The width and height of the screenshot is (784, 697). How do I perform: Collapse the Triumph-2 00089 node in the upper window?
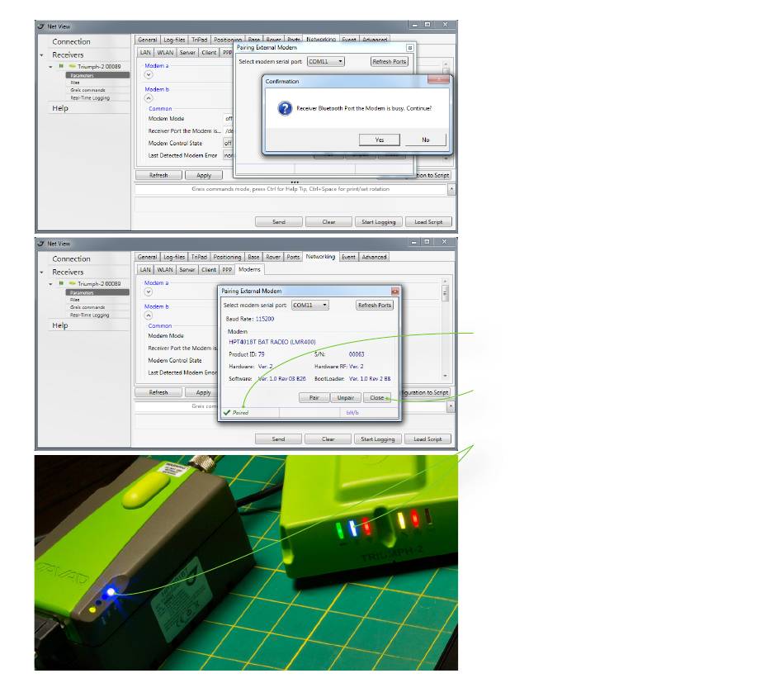pos(50,67)
